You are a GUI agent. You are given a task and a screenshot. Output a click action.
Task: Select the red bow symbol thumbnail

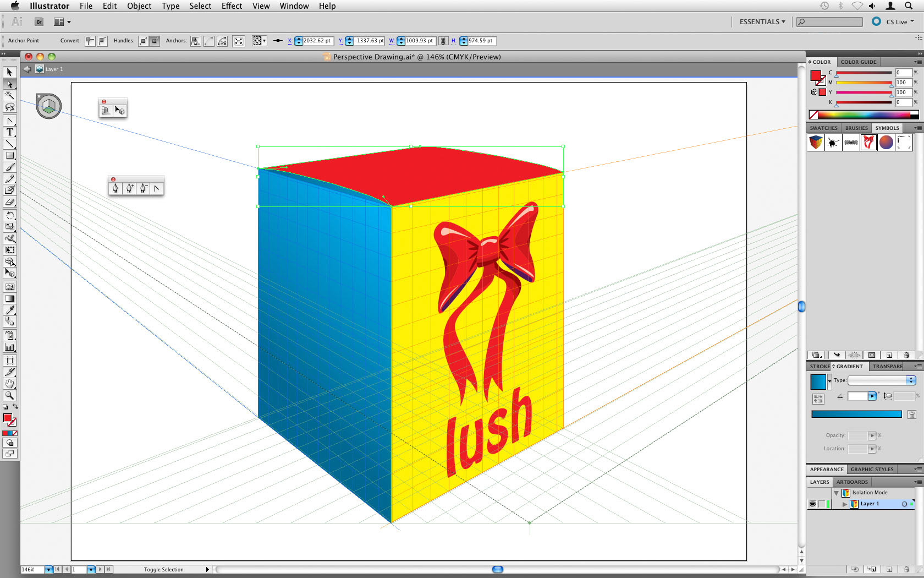point(868,142)
